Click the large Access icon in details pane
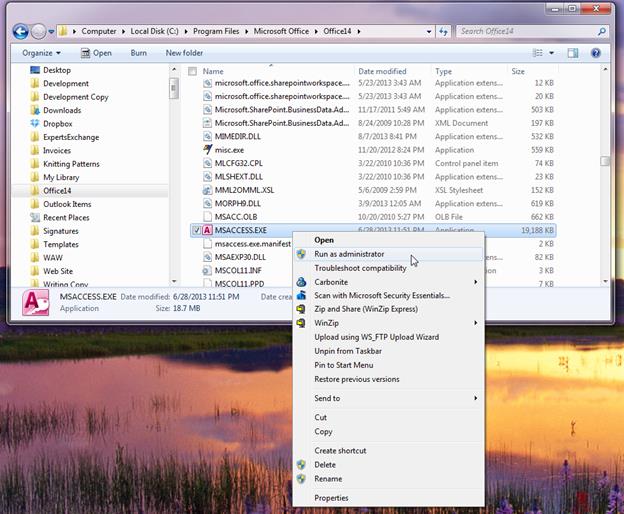 click(x=35, y=303)
